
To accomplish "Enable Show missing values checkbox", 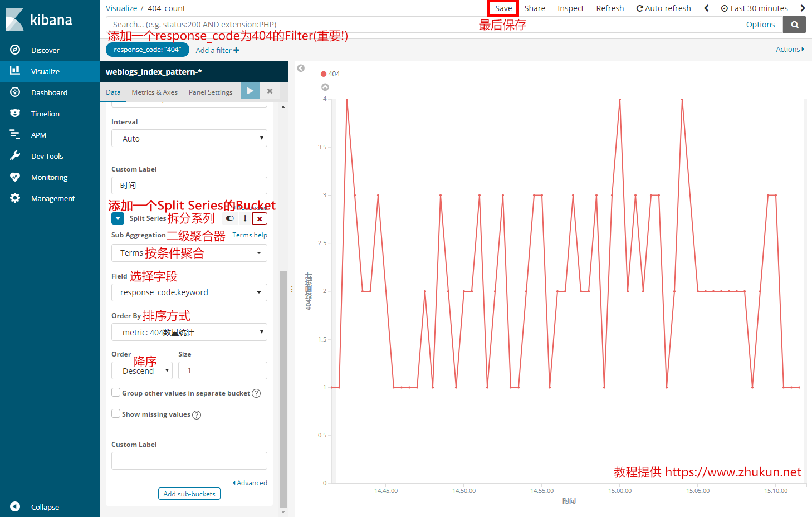I will 116,413.
